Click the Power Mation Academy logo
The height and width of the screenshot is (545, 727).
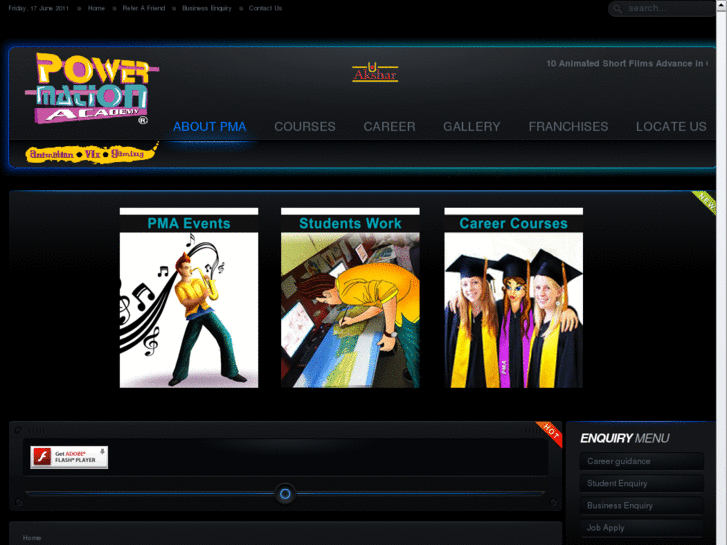tap(92, 89)
